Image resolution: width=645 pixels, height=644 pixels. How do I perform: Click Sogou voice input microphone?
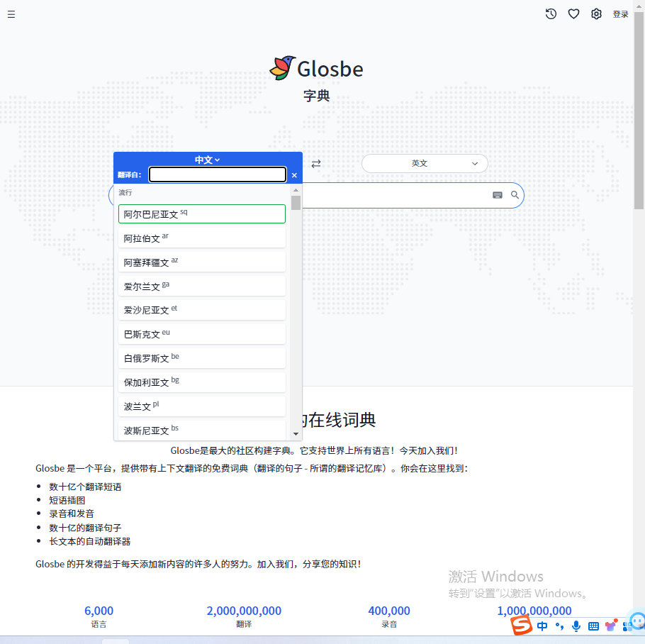click(576, 626)
